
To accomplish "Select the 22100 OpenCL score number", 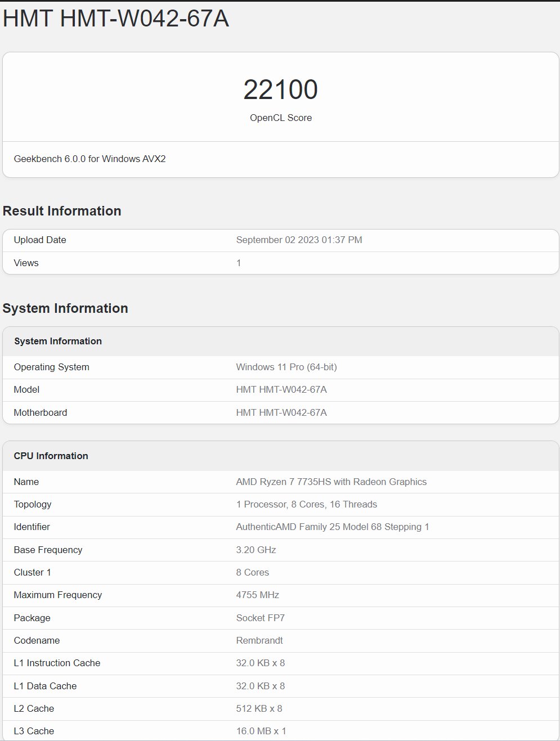I will coord(280,89).
